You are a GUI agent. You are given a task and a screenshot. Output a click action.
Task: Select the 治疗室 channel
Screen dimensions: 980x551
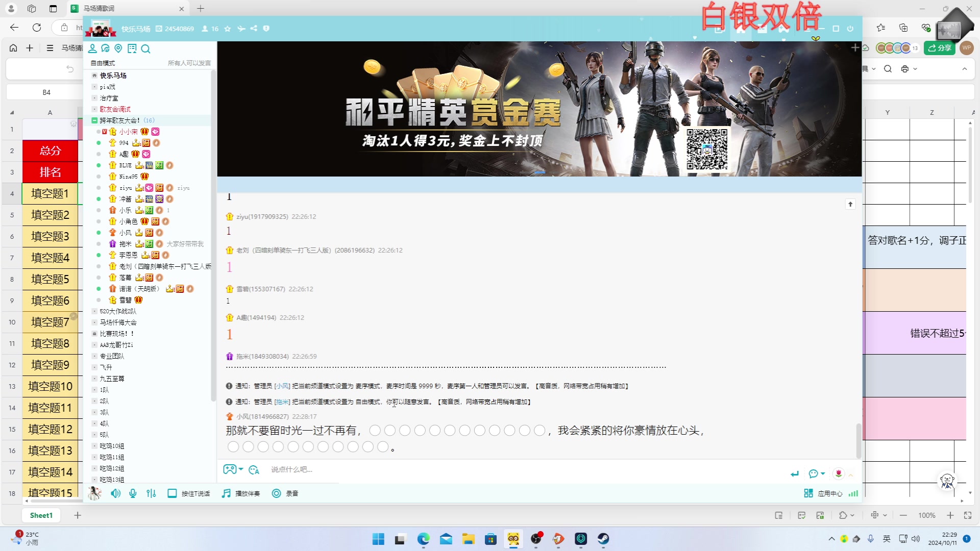pos(109,98)
